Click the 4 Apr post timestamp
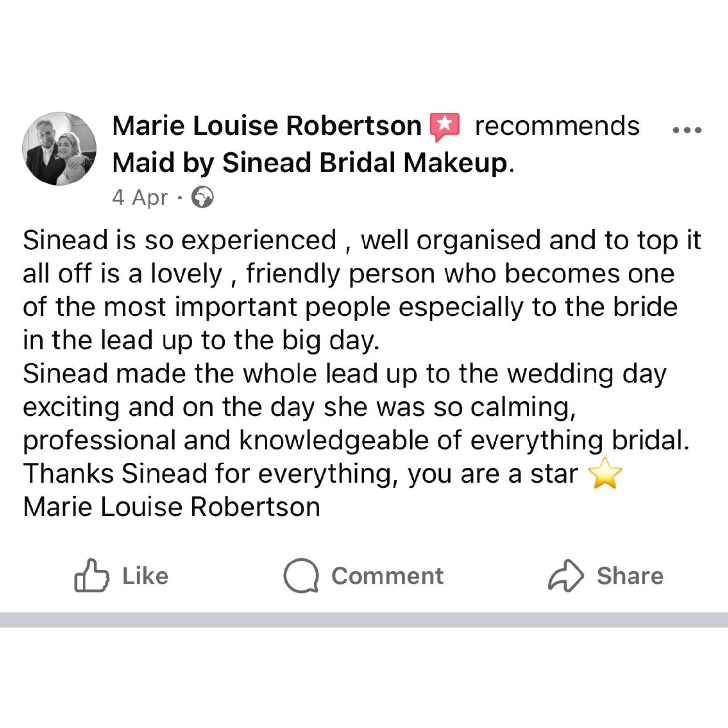The image size is (728, 728). click(140, 198)
